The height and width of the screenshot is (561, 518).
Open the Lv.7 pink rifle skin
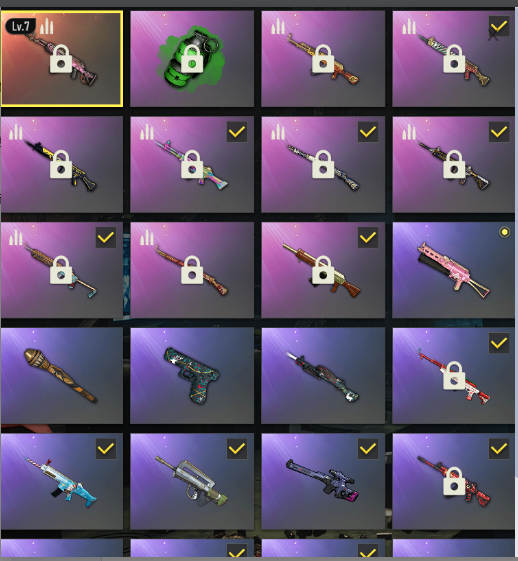click(x=62, y=59)
